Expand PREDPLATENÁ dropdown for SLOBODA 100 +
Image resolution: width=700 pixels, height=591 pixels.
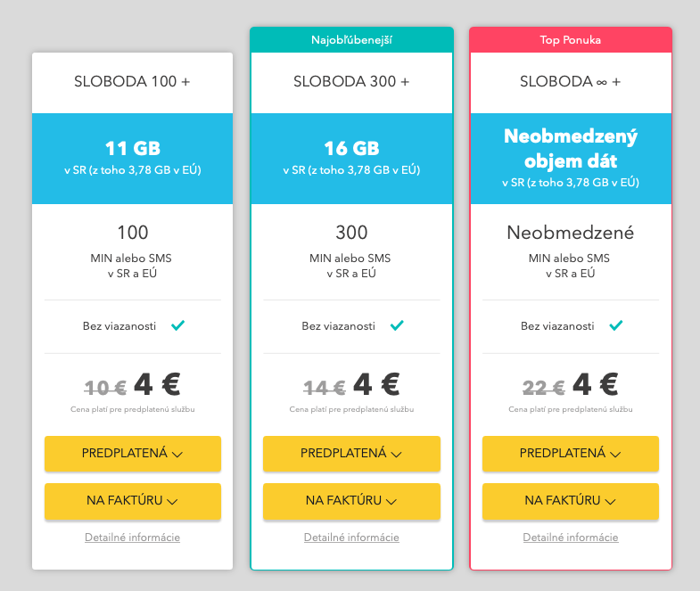pyautogui.click(x=133, y=454)
